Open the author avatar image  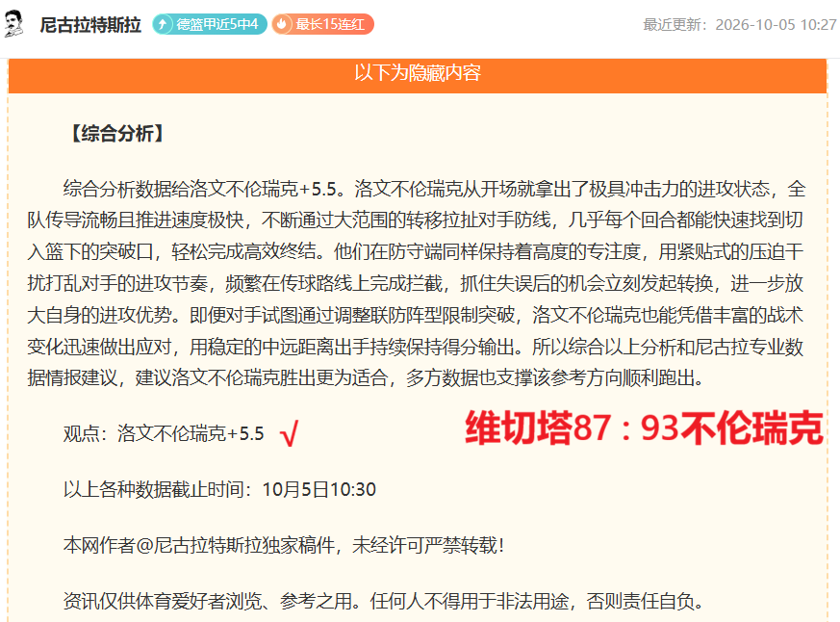(x=13, y=24)
